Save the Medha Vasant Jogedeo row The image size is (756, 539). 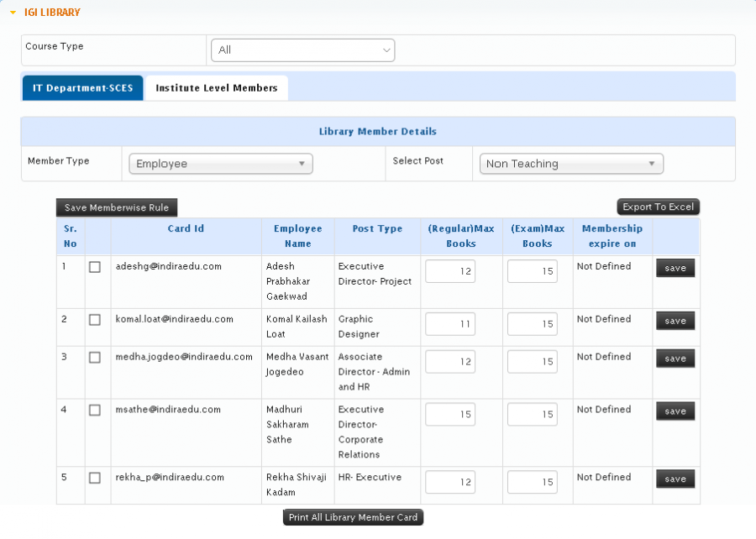(675, 358)
